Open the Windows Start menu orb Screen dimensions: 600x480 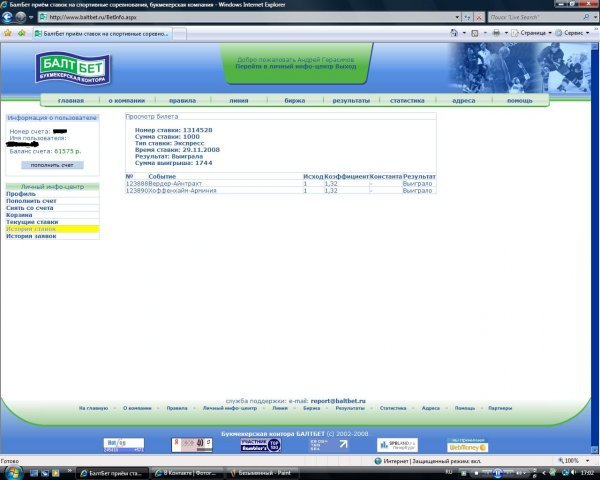[x=11, y=471]
